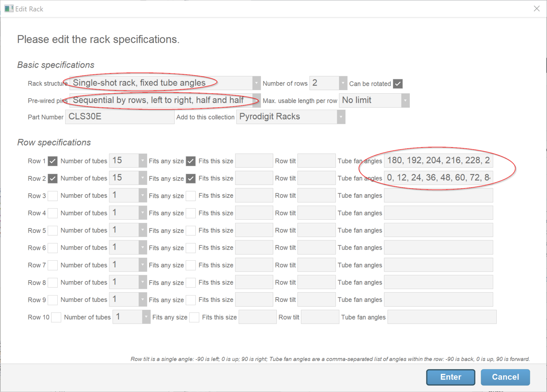Viewport: 547px width, 392px height.
Task: Edit Row 1 Tube fan angles field
Action: [438, 161]
